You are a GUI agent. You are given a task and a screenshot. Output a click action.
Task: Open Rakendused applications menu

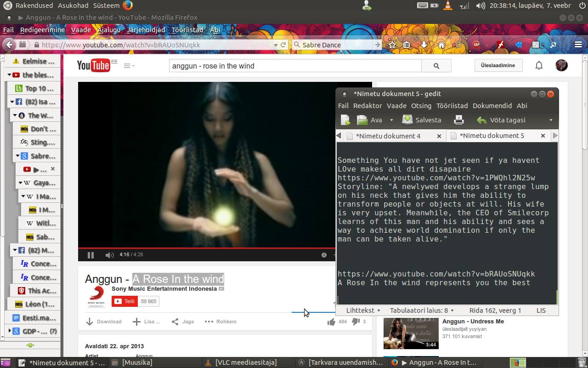pyautogui.click(x=34, y=6)
